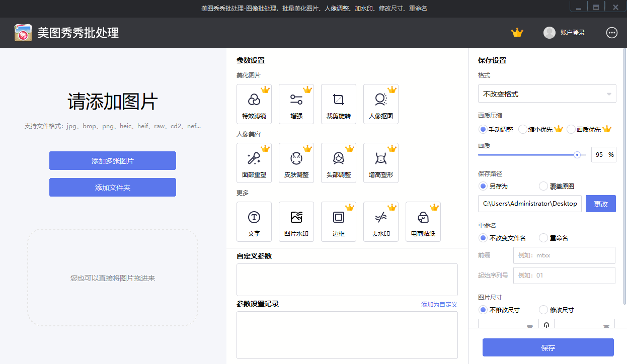Viewport: 627px width, 364px height.
Task: Click the 画质 quality slider handle
Action: (x=577, y=155)
